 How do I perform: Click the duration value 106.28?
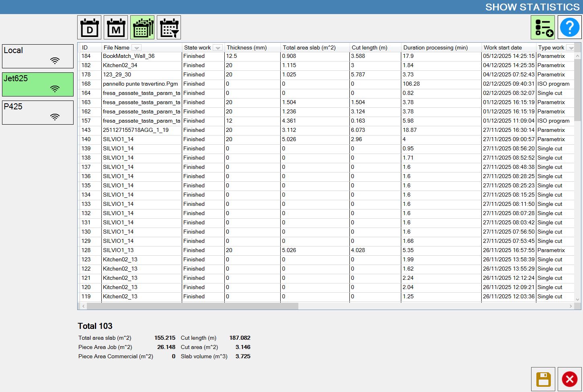pos(411,84)
